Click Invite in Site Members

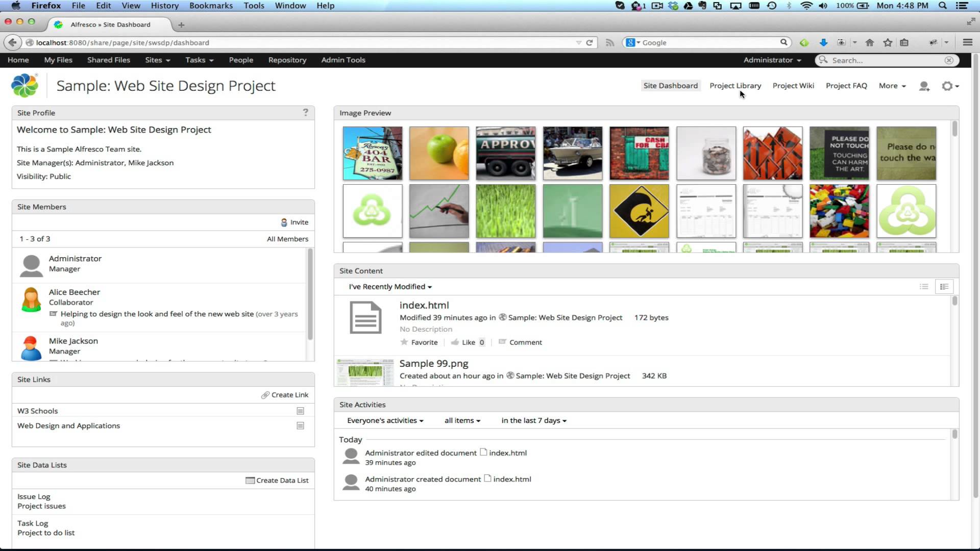[x=295, y=222]
